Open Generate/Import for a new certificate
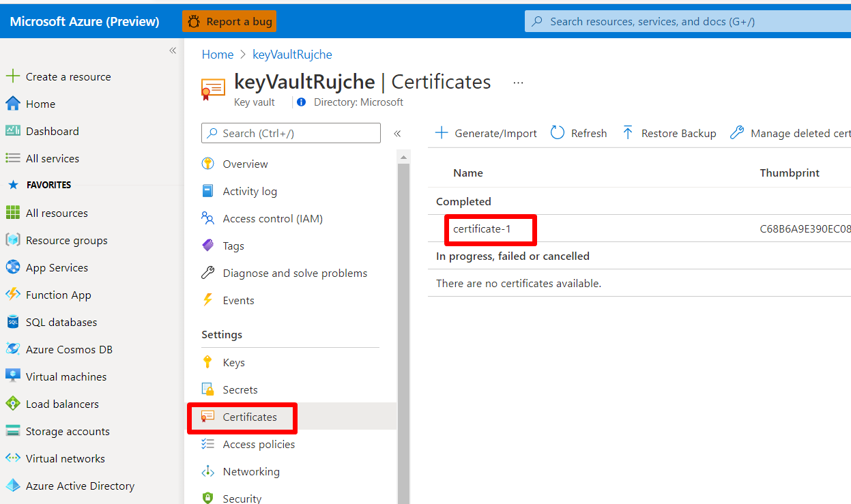 (x=485, y=133)
